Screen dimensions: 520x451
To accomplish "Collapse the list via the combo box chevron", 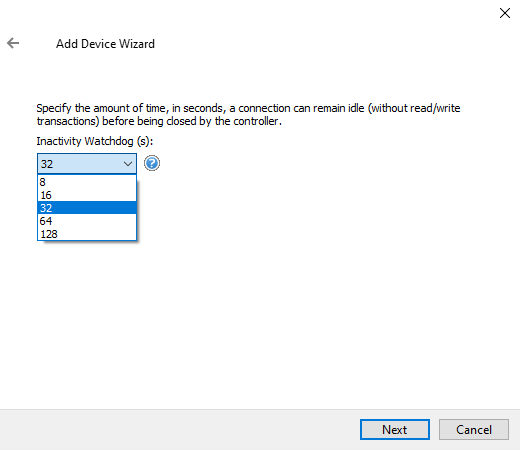I will (128, 164).
